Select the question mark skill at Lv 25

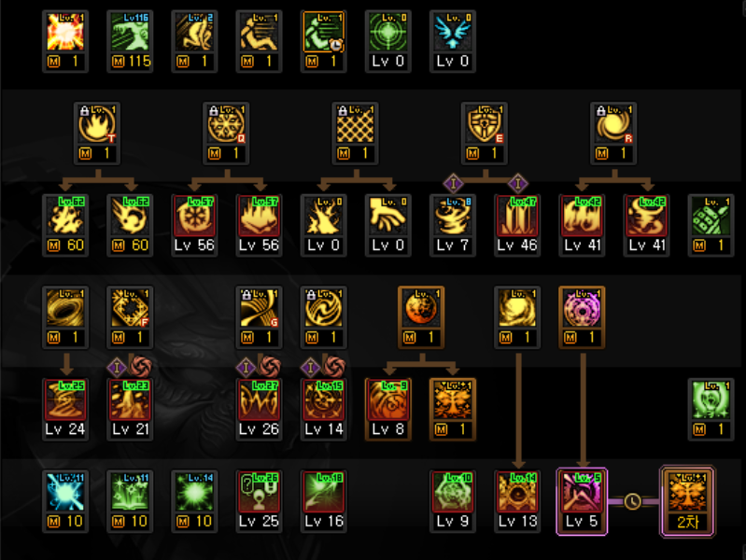[259, 501]
